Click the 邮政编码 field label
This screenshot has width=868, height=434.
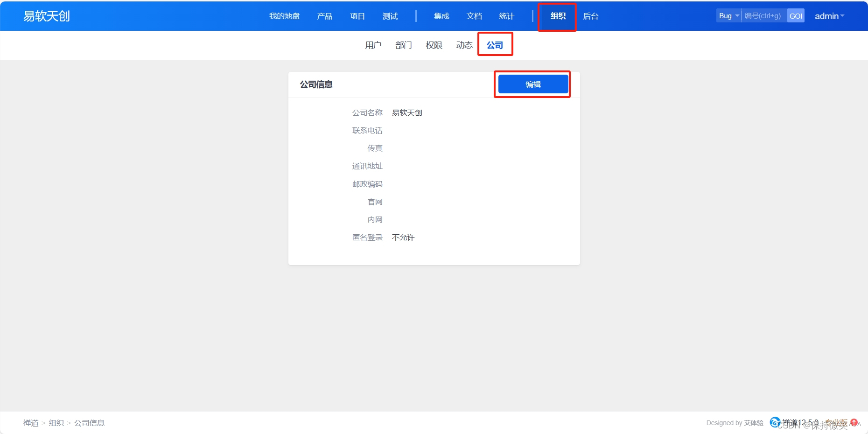click(367, 184)
